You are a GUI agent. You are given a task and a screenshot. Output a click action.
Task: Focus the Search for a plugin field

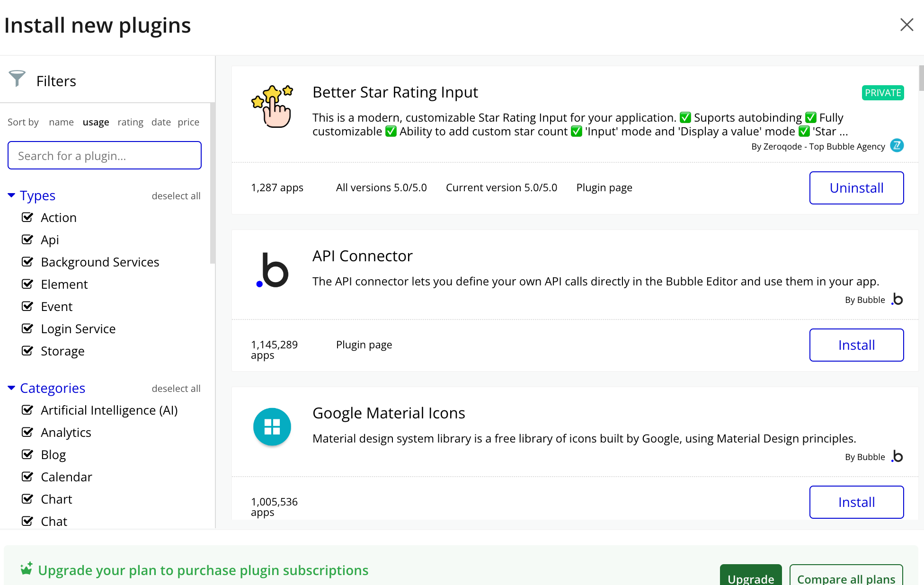(x=105, y=155)
